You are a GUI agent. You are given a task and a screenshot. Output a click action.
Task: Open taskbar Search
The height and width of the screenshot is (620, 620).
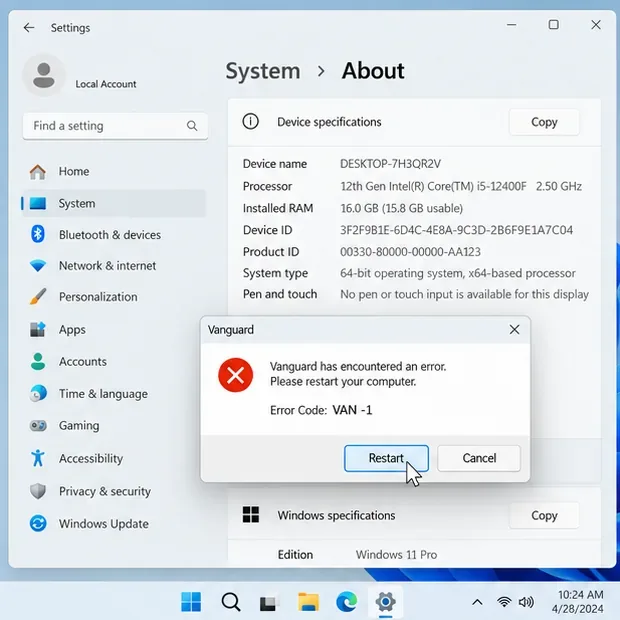point(231,602)
